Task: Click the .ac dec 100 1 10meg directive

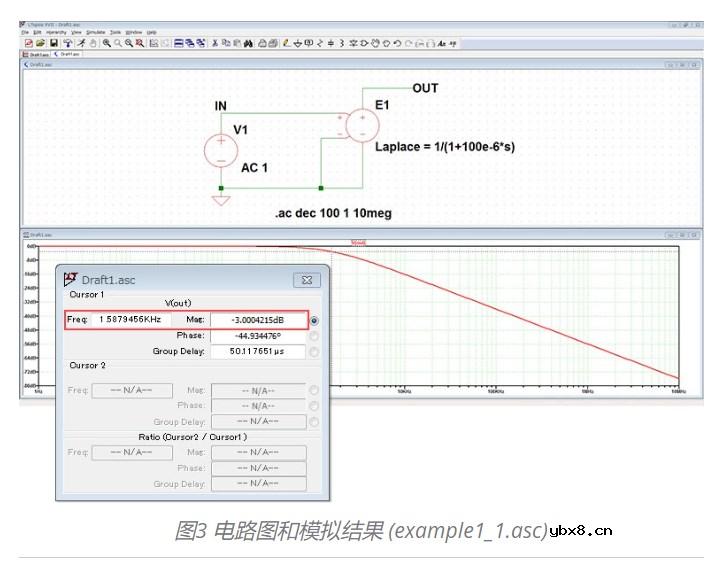Action: (x=333, y=213)
